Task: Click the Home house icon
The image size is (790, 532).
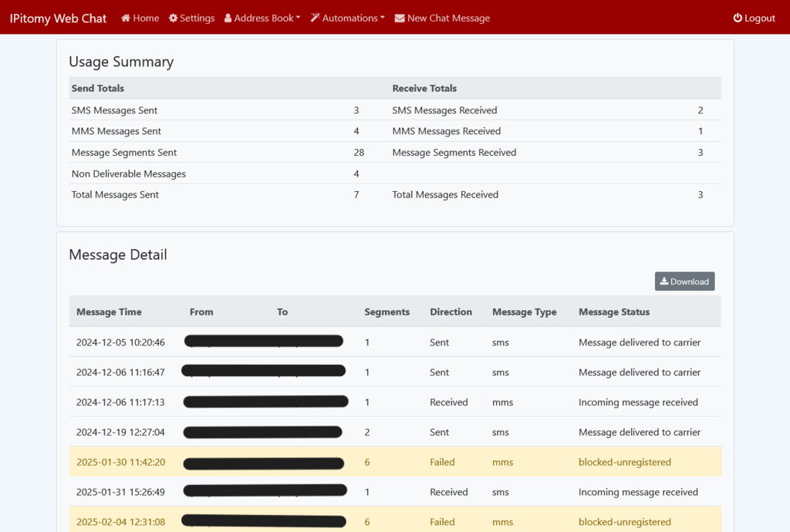Action: coord(126,19)
